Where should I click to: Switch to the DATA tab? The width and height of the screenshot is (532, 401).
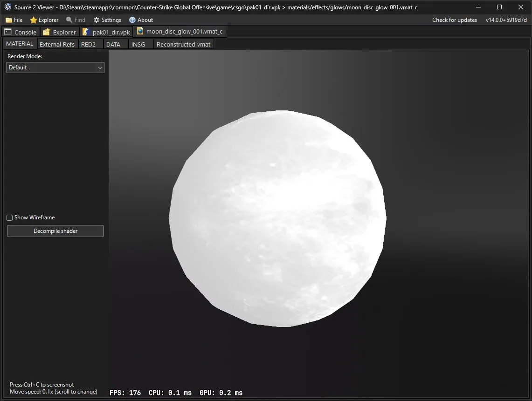(x=113, y=44)
